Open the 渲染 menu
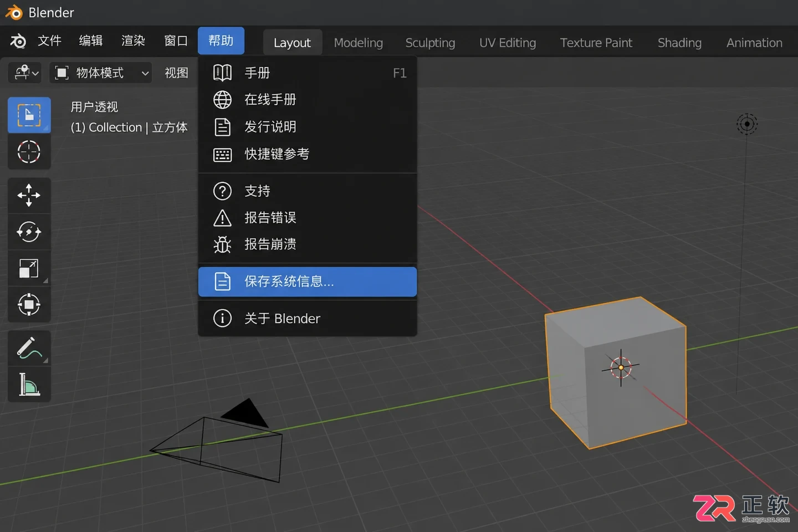 coord(133,41)
